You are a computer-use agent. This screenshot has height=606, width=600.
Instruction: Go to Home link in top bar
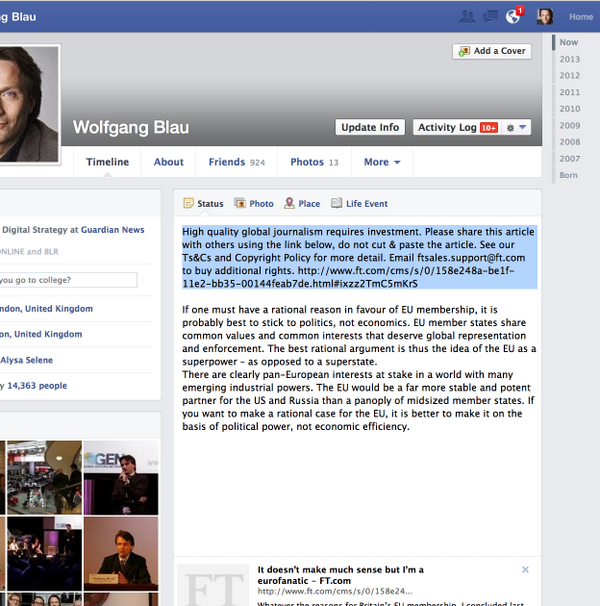(581, 17)
